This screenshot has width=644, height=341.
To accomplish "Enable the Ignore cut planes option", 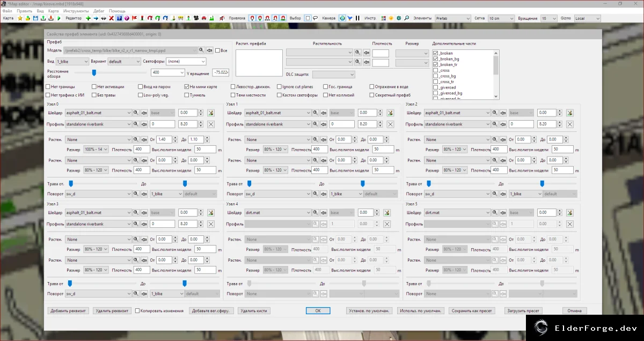I will [279, 86].
